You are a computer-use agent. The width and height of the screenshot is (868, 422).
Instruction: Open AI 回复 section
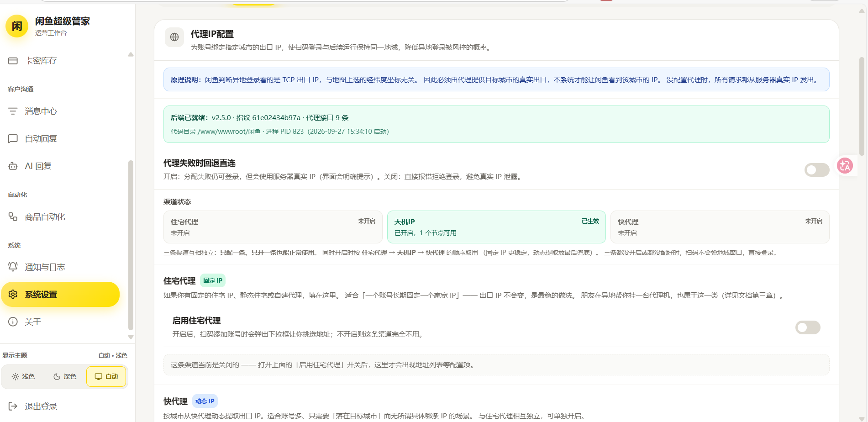tap(60, 166)
